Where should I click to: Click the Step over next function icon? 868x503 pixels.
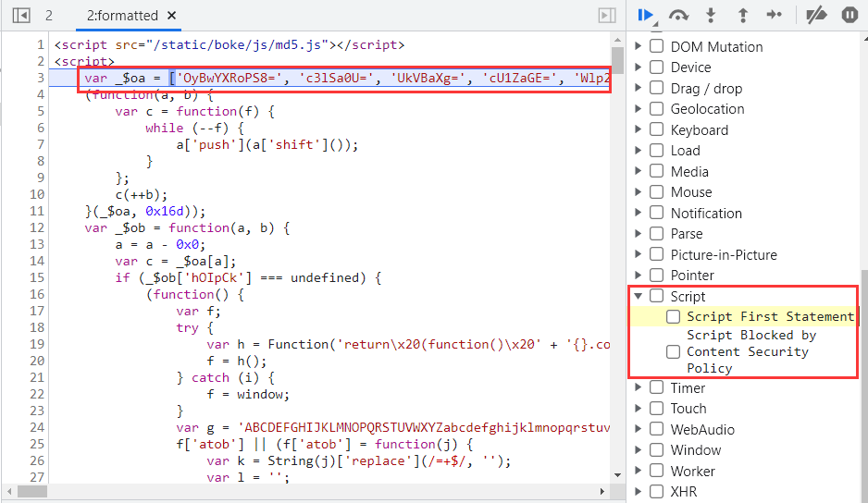point(679,15)
